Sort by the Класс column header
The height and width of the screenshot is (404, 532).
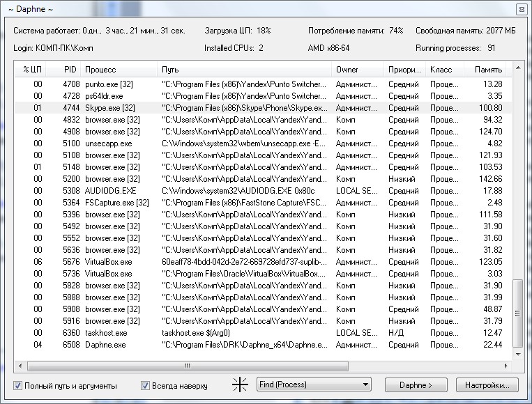tap(445, 70)
